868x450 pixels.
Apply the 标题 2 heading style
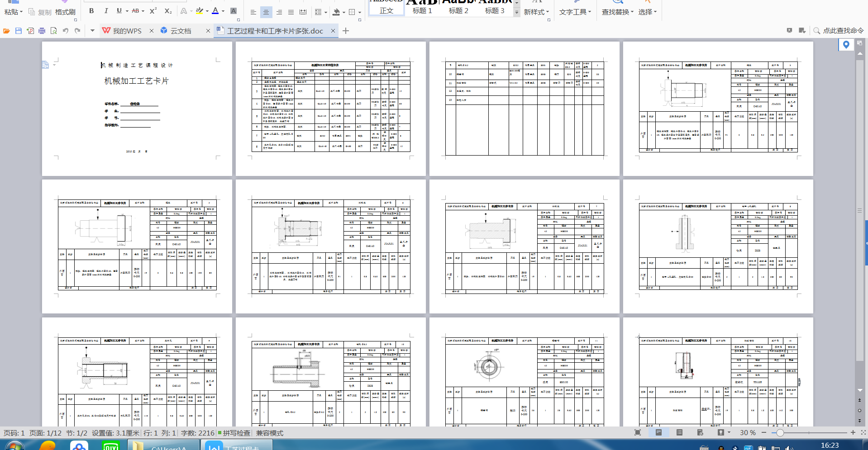pyautogui.click(x=458, y=8)
